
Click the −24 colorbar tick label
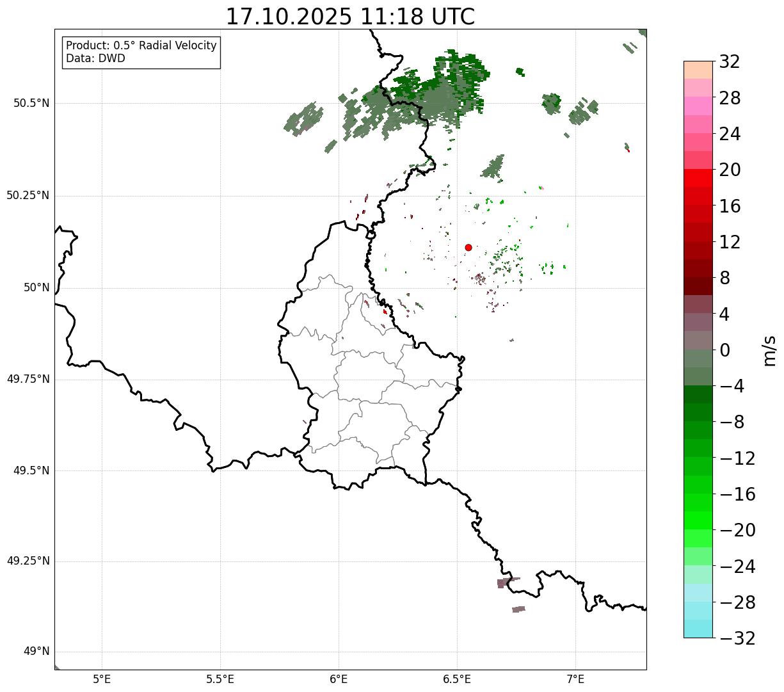point(737,567)
